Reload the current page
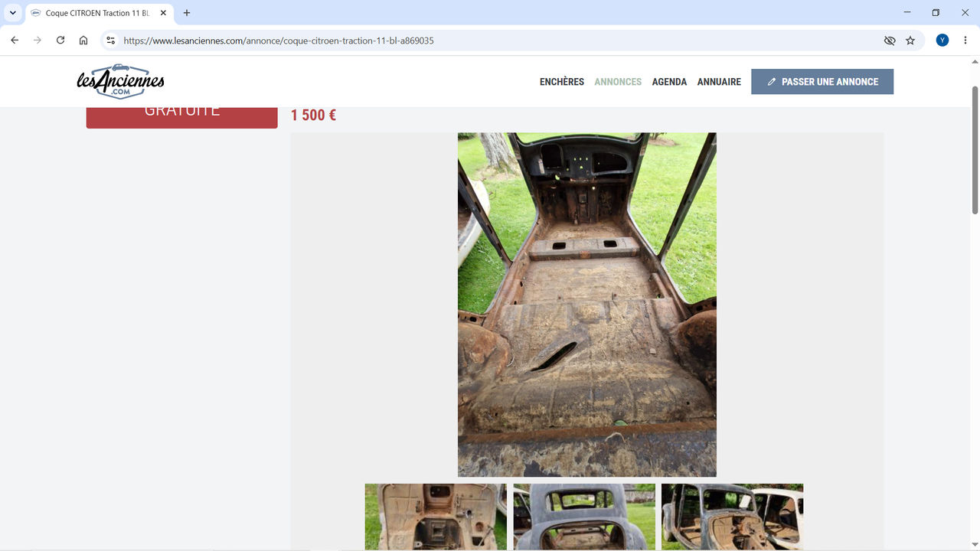This screenshot has width=980, height=551. (60, 41)
